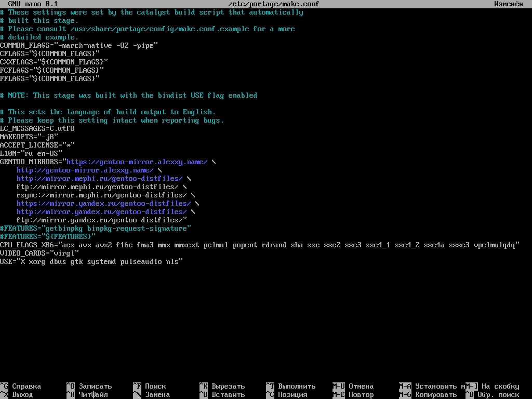532x399 pixels.
Task: Place cursor on CFLAGS line
Action: [50, 54]
